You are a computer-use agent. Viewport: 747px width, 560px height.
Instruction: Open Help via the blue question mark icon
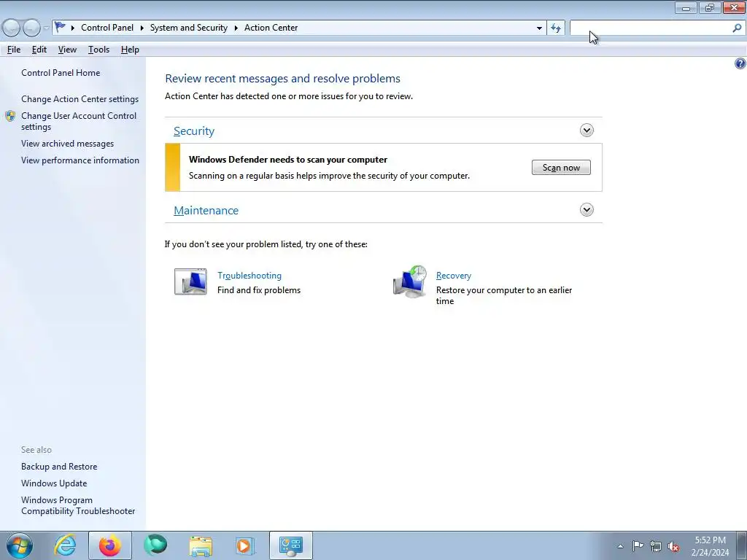click(740, 63)
